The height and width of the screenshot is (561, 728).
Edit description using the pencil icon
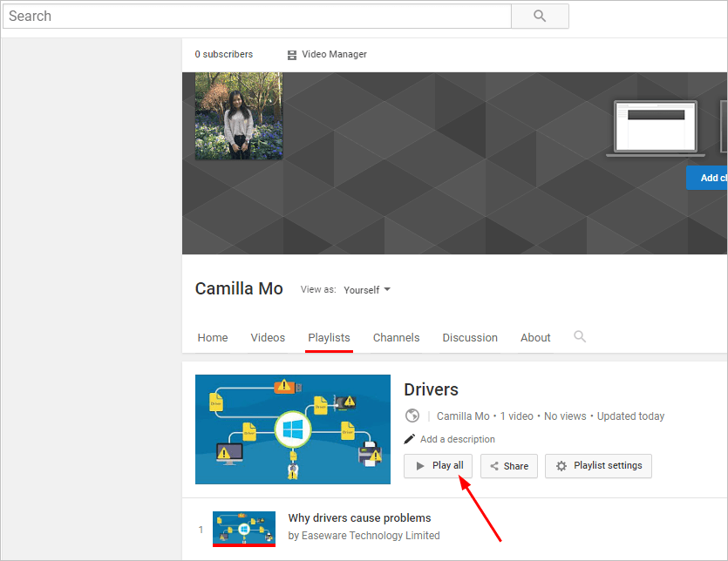click(410, 439)
